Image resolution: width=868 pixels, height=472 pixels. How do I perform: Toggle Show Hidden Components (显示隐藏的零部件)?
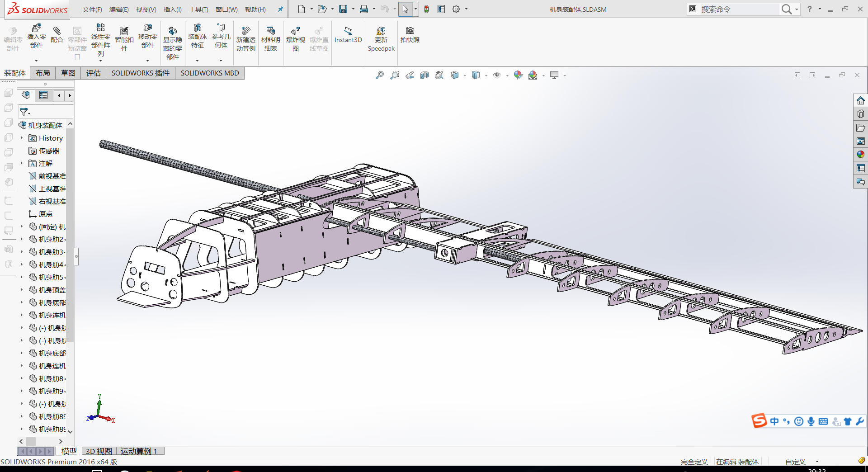point(172,41)
